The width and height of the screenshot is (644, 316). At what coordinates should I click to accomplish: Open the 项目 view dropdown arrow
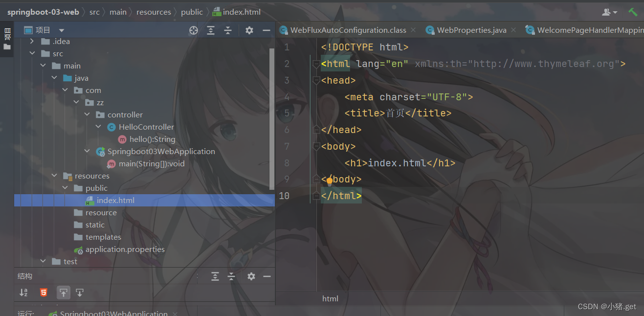tap(61, 30)
